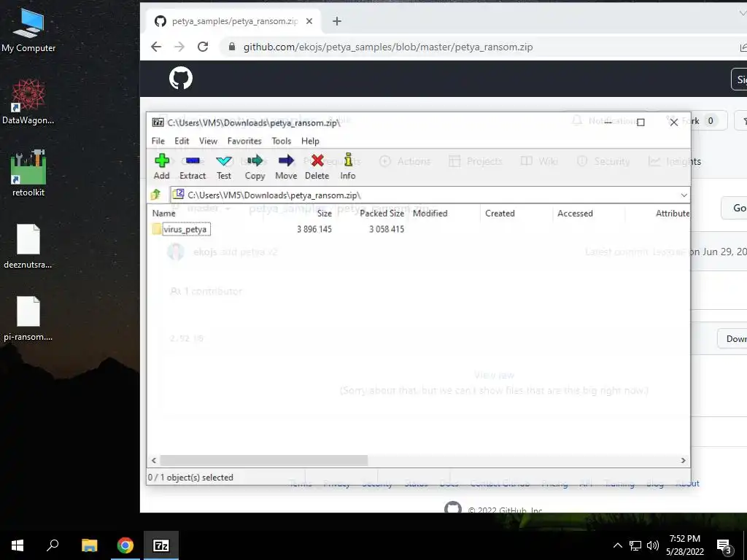Open taskbar search magnifier
The image size is (747, 560).
click(53, 545)
